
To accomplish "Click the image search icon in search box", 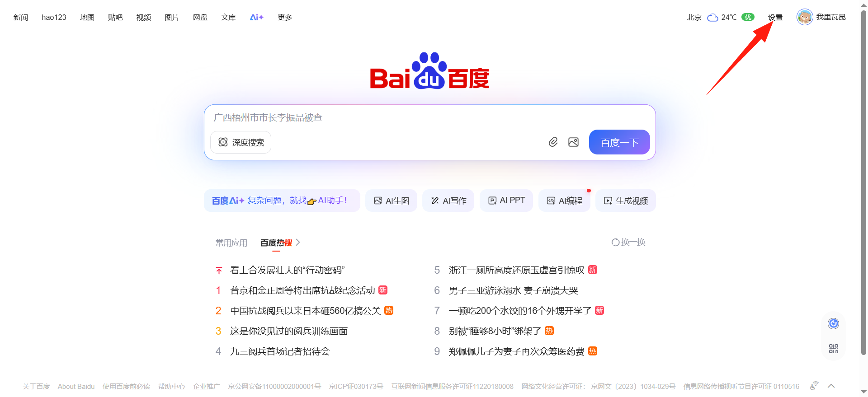I will click(x=573, y=142).
